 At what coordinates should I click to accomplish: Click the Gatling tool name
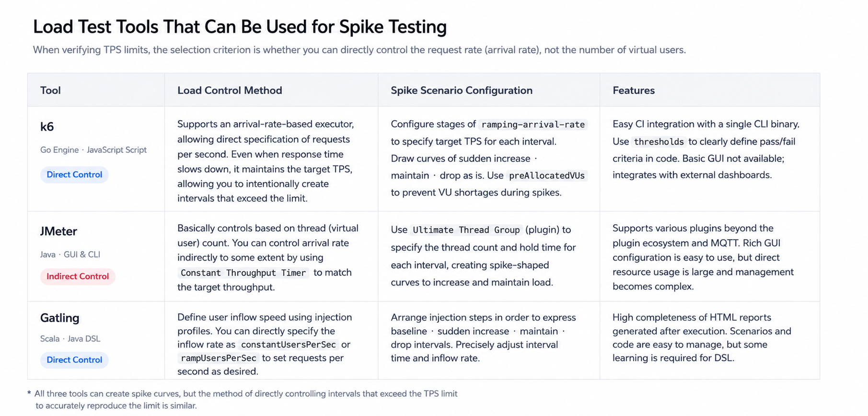click(59, 318)
